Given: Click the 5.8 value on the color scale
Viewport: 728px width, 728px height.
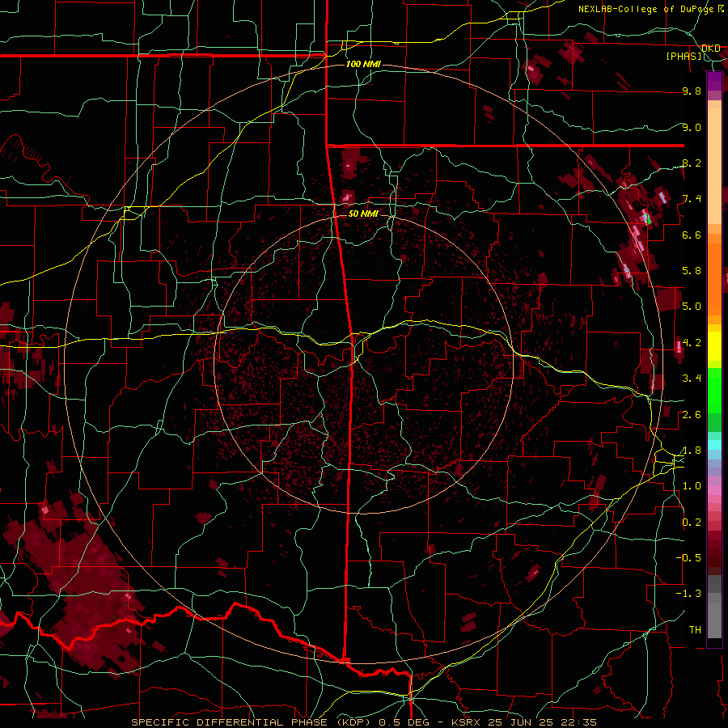Looking at the screenshot, I should pyautogui.click(x=692, y=271).
